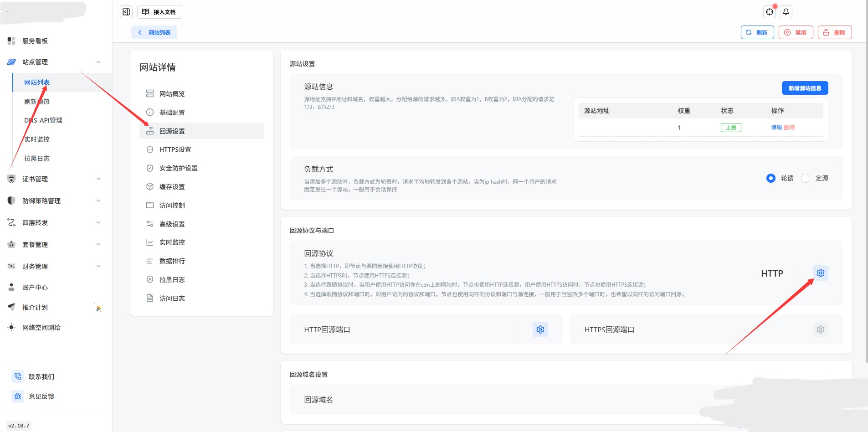Open 回源设置 in the 网站详情 menu
This screenshot has width=868, height=432.
(171, 131)
